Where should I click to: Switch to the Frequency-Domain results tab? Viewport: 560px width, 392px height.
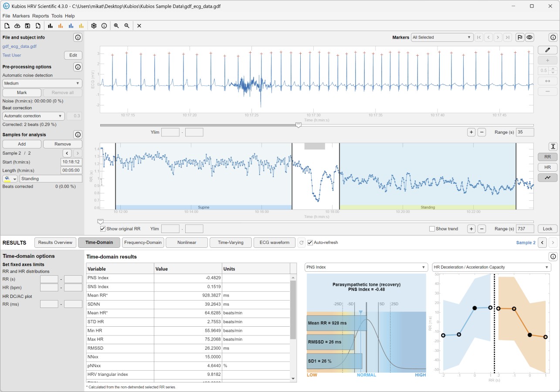click(x=143, y=243)
